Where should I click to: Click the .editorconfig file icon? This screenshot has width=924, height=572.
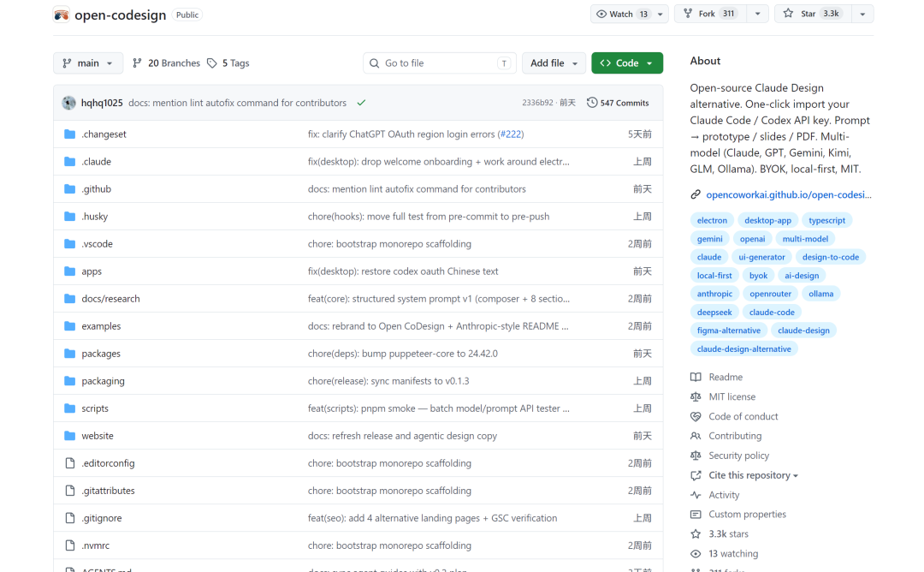click(70, 463)
